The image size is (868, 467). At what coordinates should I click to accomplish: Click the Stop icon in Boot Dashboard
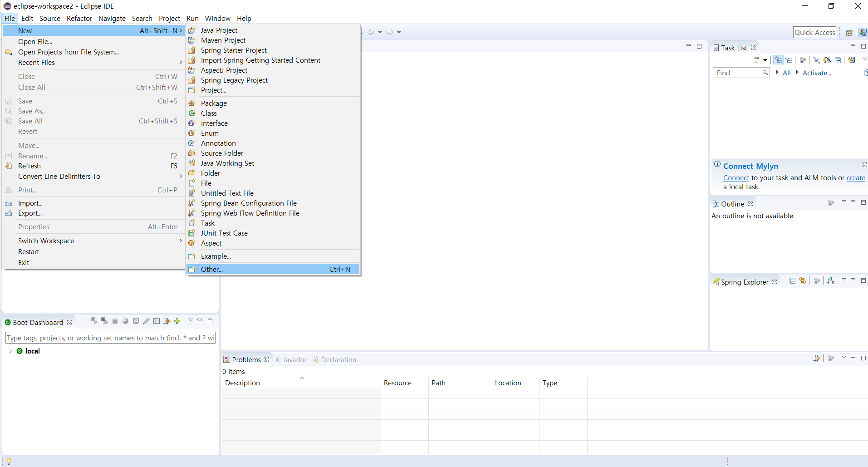(115, 321)
